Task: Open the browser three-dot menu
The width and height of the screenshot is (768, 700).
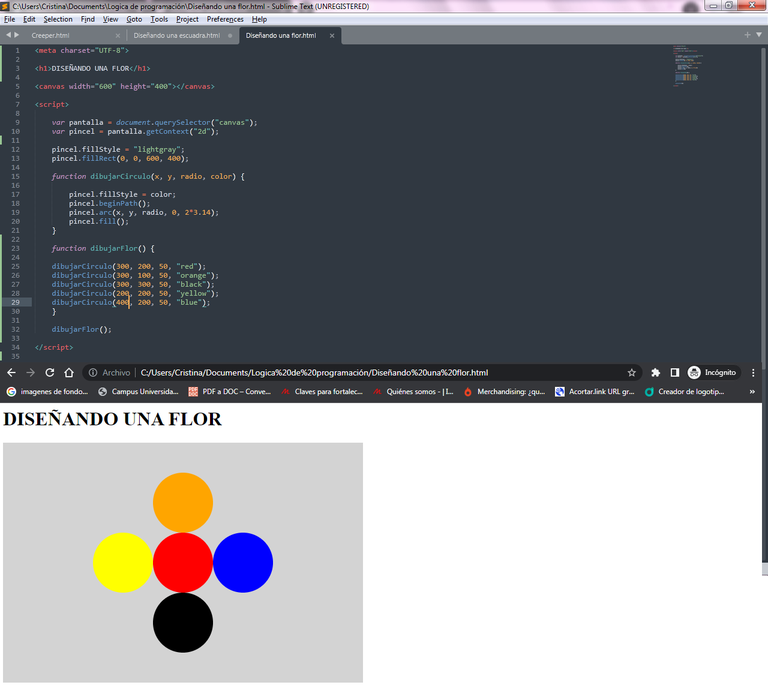Action: click(753, 372)
